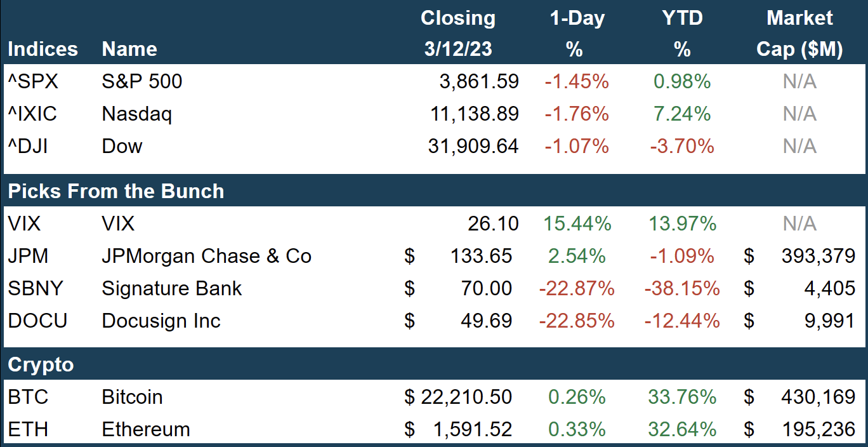Select the DOCU ticker symbol
The height and width of the screenshot is (447, 868).
click(x=37, y=321)
